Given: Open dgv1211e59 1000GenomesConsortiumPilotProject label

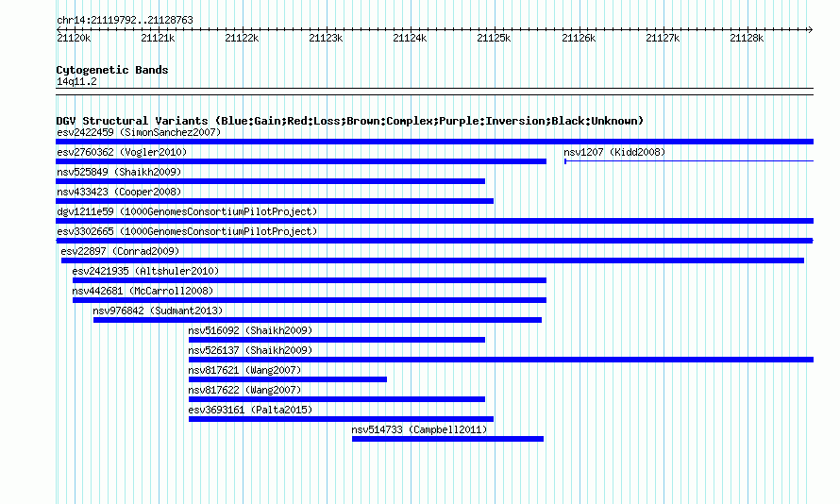Looking at the screenshot, I should pyautogui.click(x=187, y=211).
